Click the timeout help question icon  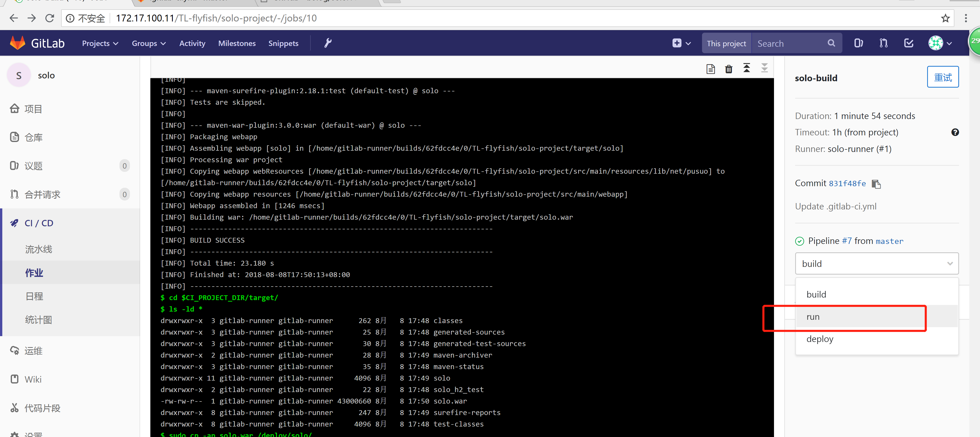955,132
